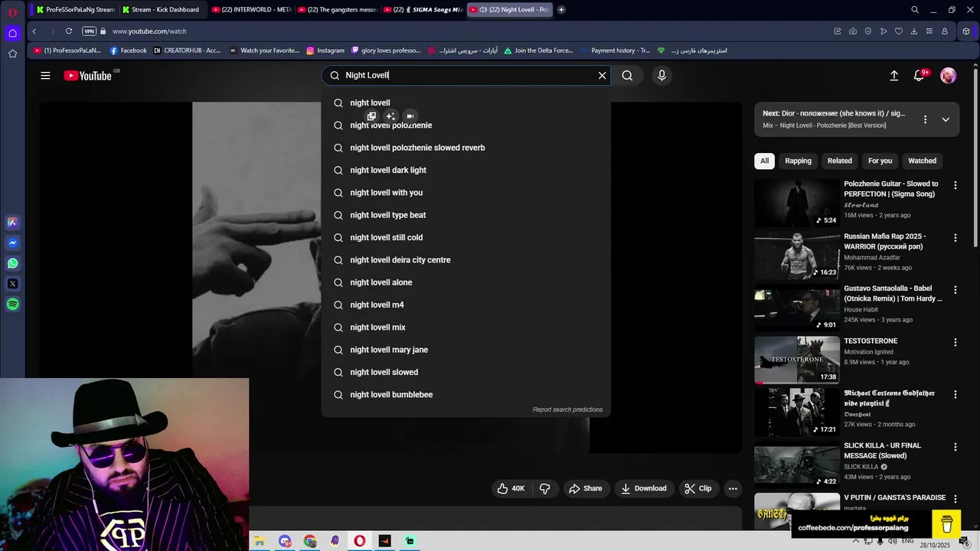Viewport: 980px width, 551px height.
Task: Select the Rapping filter chip
Action: (798, 161)
